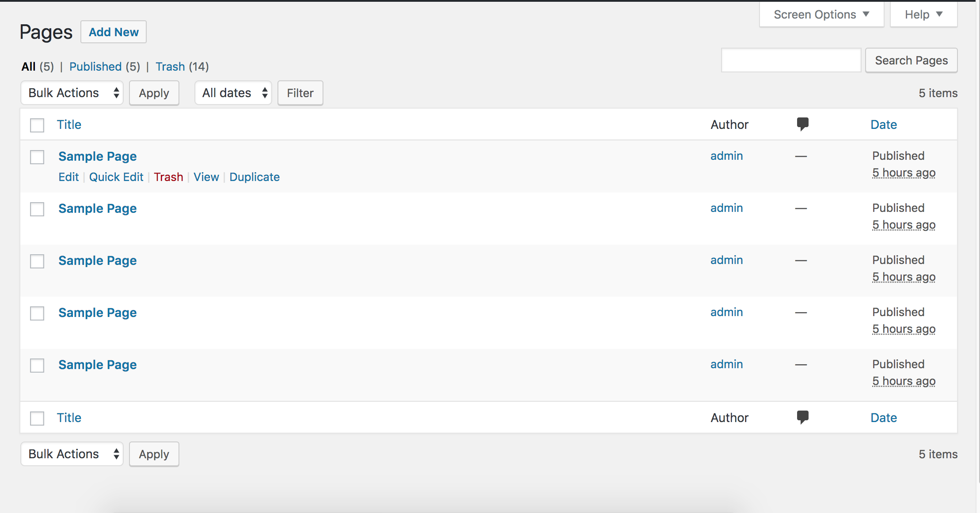Click the red Trash action link

(x=168, y=177)
